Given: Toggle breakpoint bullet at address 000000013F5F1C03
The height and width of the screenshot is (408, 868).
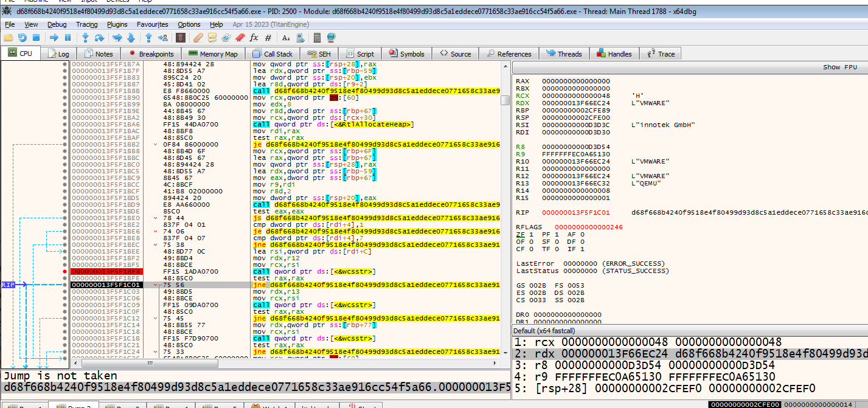Looking at the screenshot, I should tap(64, 291).
